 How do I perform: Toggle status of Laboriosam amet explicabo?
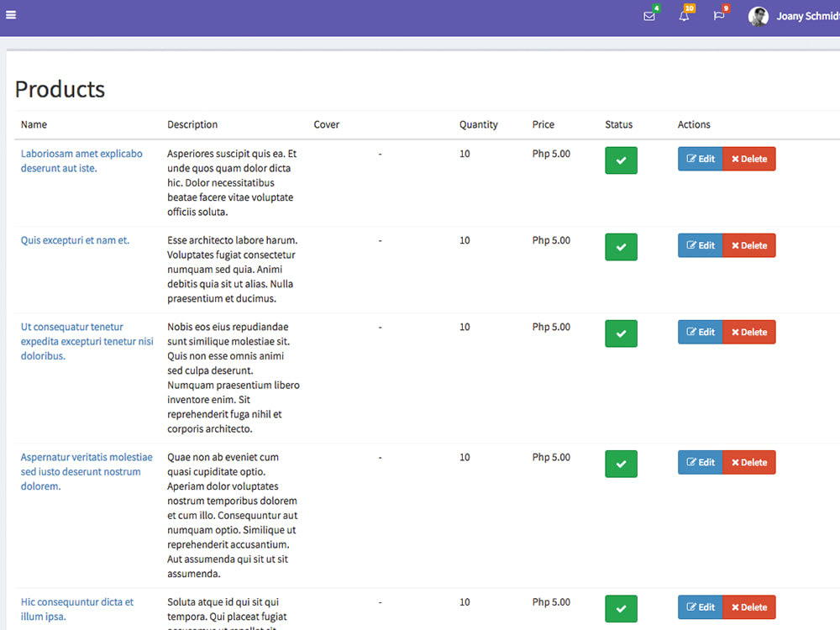coord(621,160)
